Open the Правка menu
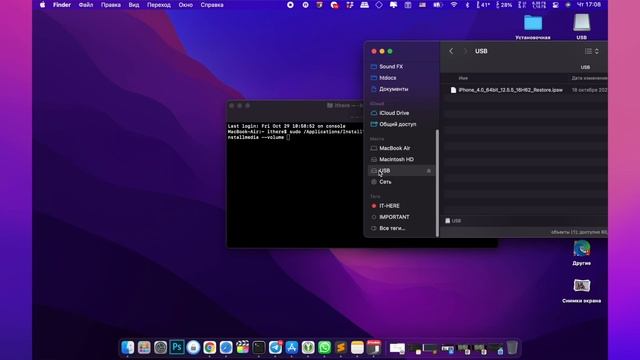This screenshot has width=640, height=360. 111,5
